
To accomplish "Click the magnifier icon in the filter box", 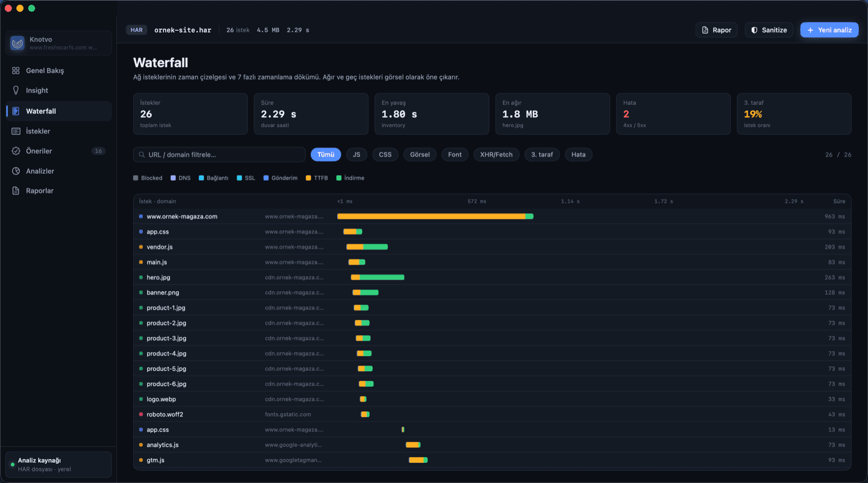I will [142, 155].
